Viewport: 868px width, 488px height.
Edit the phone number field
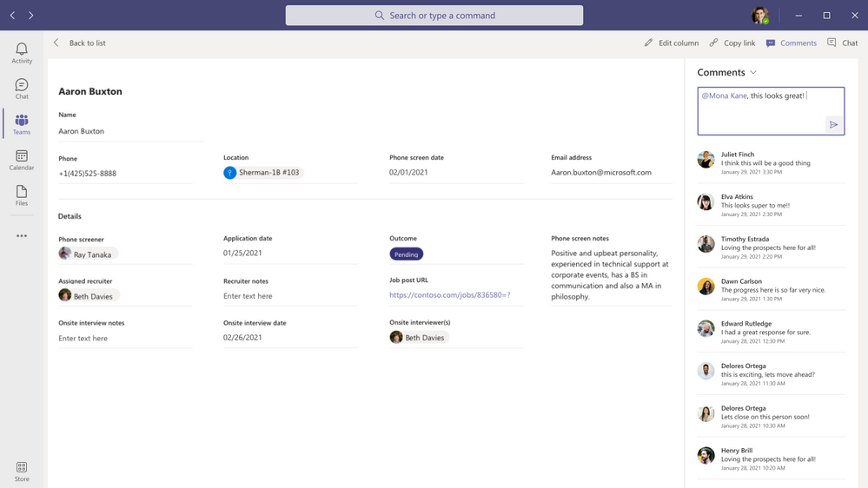click(125, 173)
